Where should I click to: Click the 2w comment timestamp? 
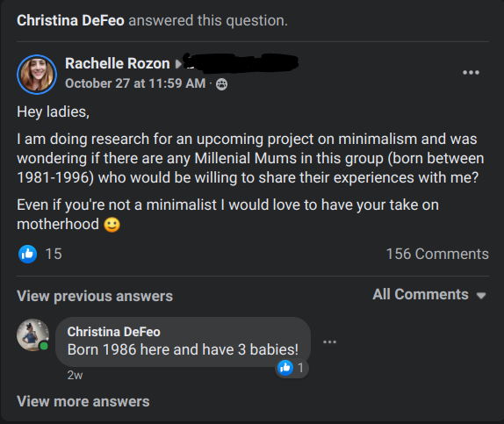pyautogui.click(x=75, y=375)
